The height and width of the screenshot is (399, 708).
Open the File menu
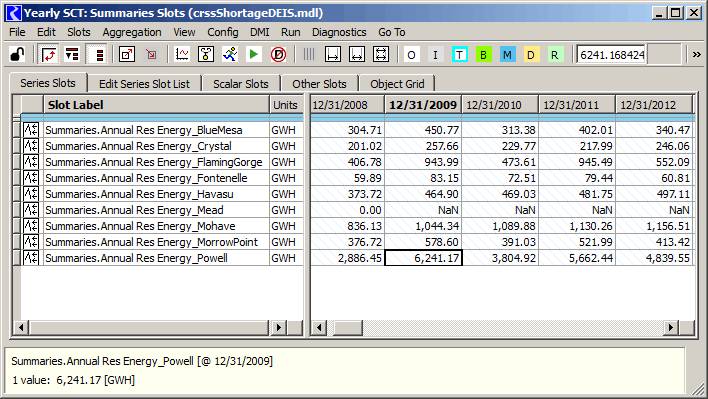pyautogui.click(x=17, y=32)
